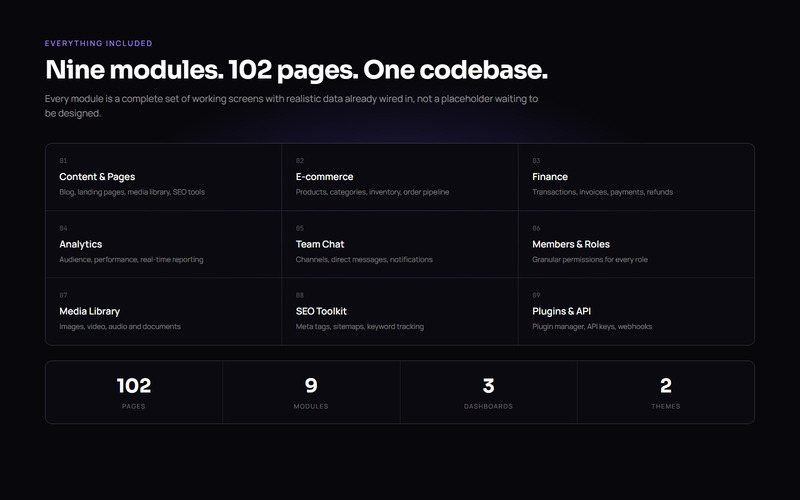Click the index number above Plugins & API

click(536, 295)
